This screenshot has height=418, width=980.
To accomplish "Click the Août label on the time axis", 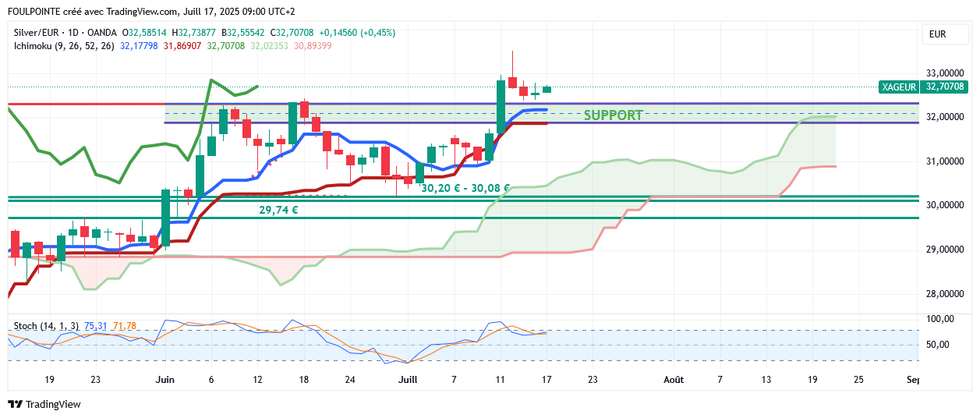I will (673, 380).
